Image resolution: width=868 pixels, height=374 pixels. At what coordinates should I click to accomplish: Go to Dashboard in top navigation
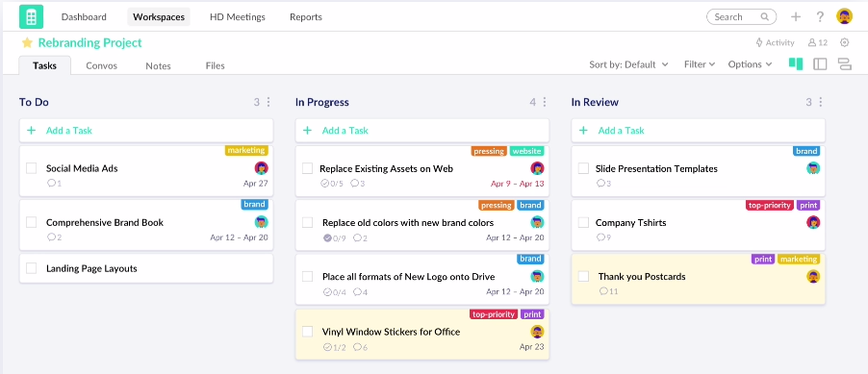[84, 16]
